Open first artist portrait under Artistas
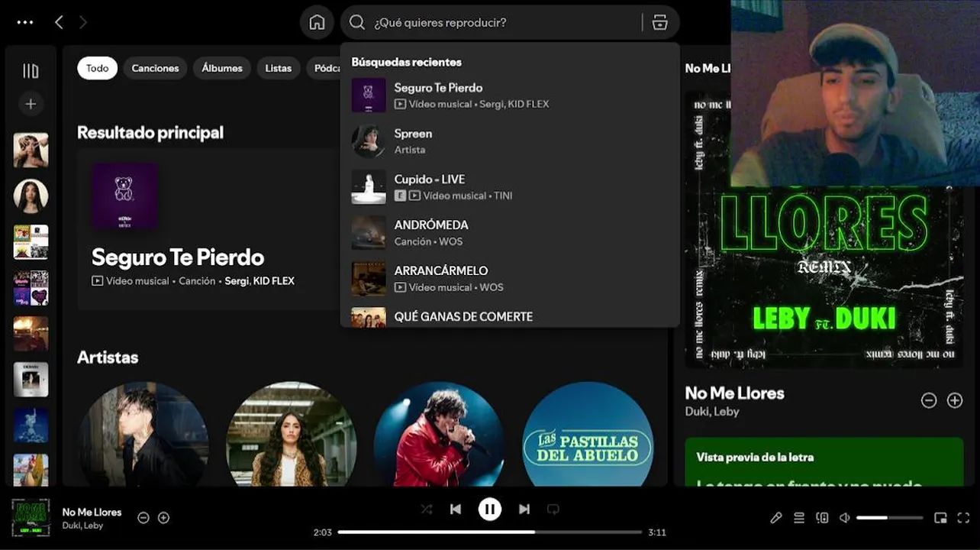This screenshot has height=550, width=980. coord(144,434)
